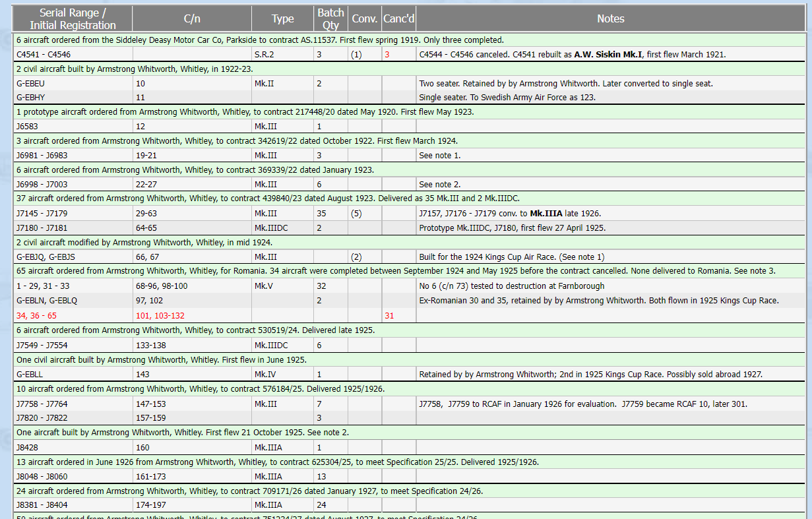Click the 'G-EBEU' registration cell
The height and width of the screenshot is (519, 812).
pos(73,84)
